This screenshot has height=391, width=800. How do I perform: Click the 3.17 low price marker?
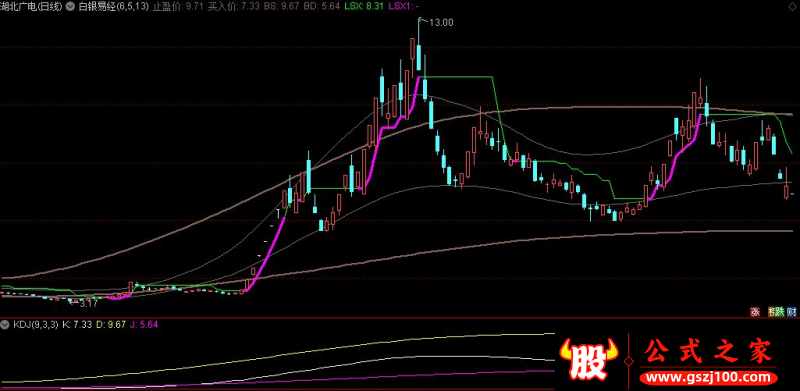85,303
